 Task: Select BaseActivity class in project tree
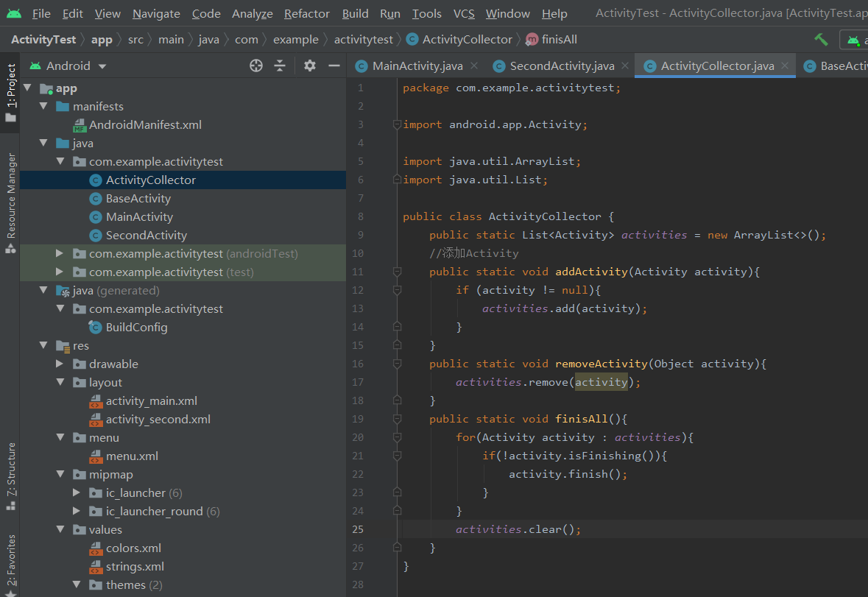[x=138, y=198]
